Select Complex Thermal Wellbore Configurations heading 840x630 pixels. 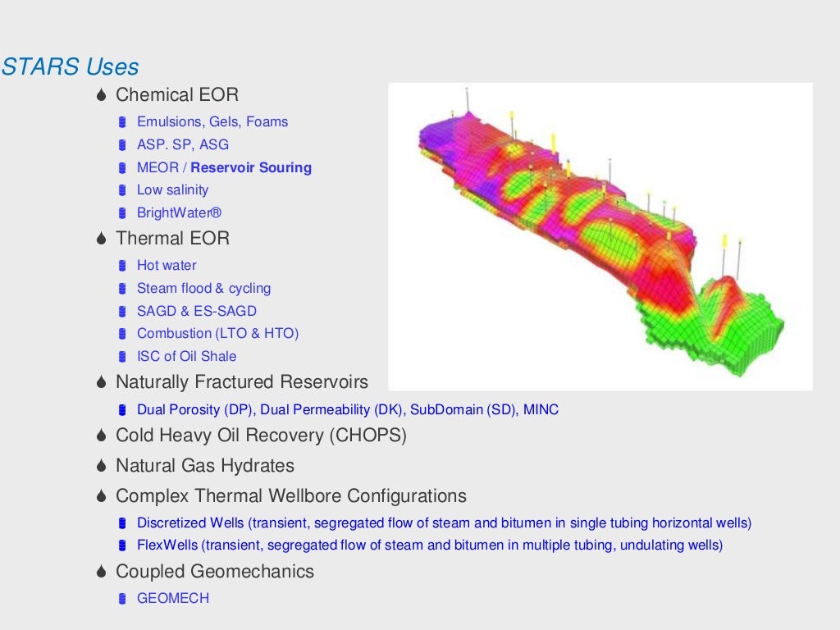291,496
